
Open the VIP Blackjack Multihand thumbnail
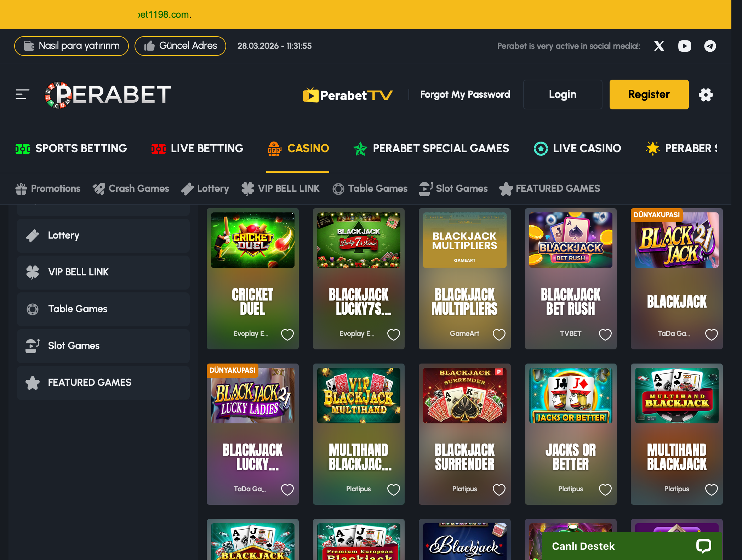coord(359,395)
